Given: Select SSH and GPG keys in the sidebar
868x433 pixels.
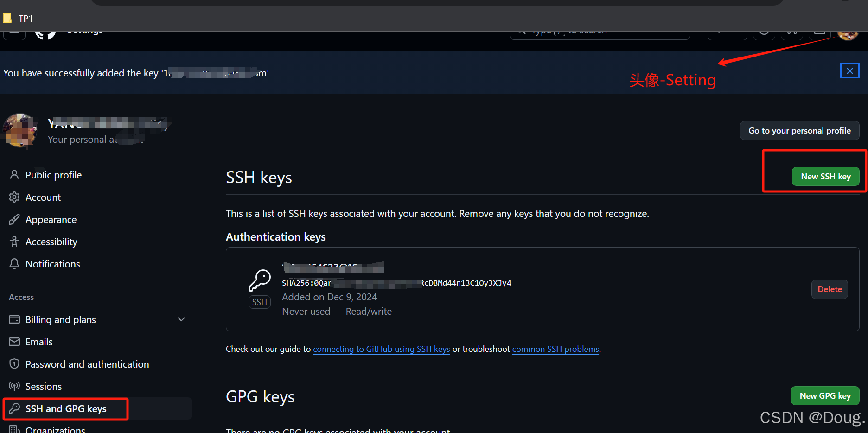Looking at the screenshot, I should click(x=65, y=409).
